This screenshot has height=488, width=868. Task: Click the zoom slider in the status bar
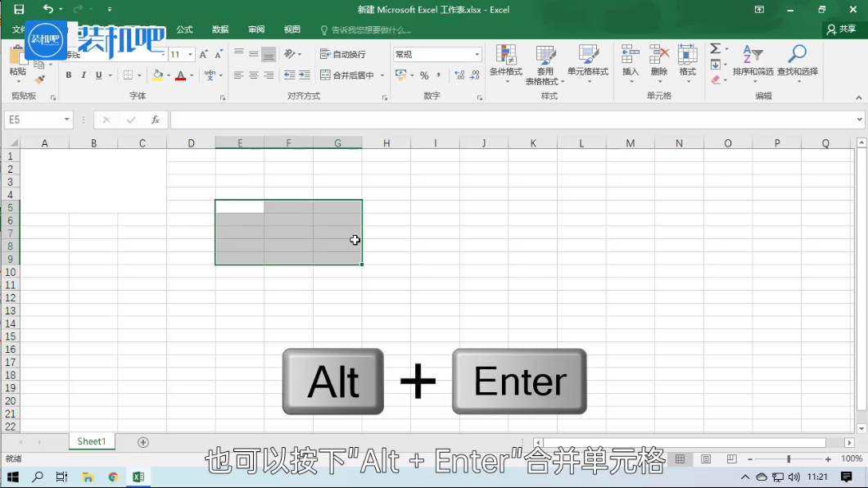pyautogui.click(x=789, y=459)
